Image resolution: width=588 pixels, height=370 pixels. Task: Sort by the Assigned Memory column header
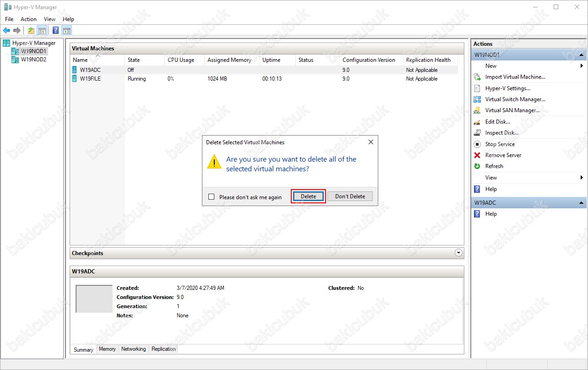232,60
